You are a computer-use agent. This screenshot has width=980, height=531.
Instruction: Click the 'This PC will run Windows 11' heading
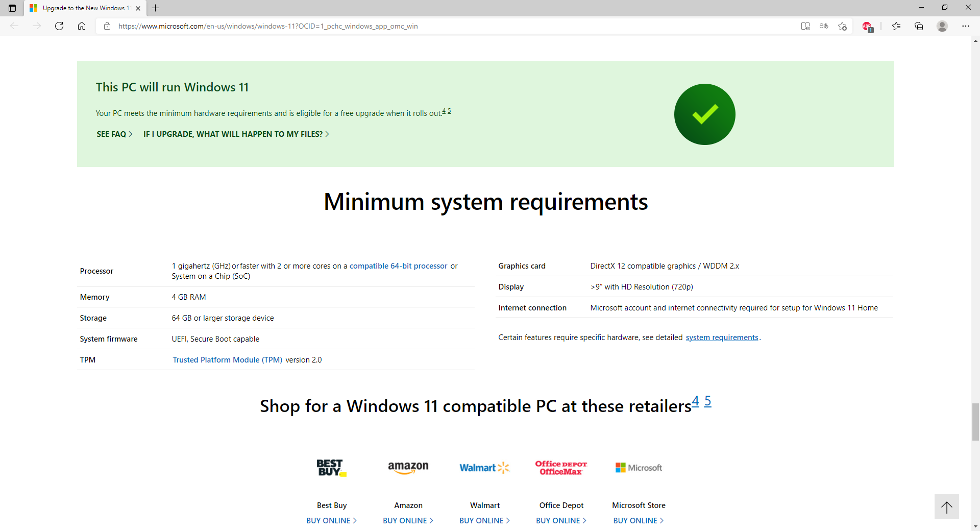click(x=172, y=87)
